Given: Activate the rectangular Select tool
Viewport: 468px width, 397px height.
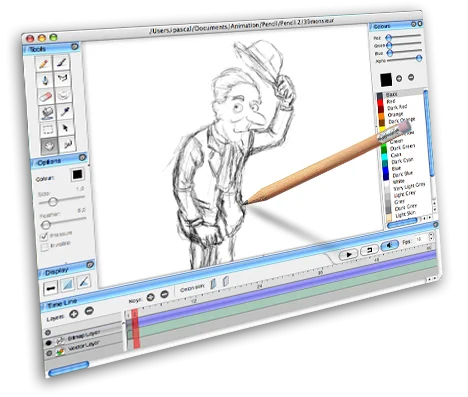Looking at the screenshot, I should 48,129.
